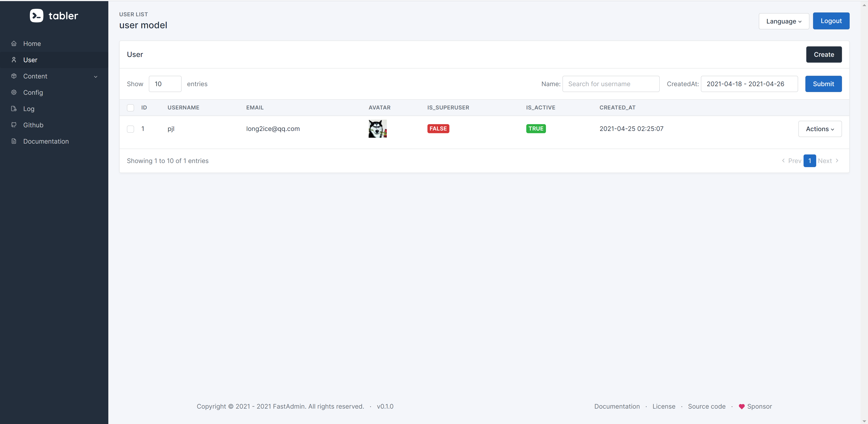Click the Github icon in sidebar

[x=14, y=125]
